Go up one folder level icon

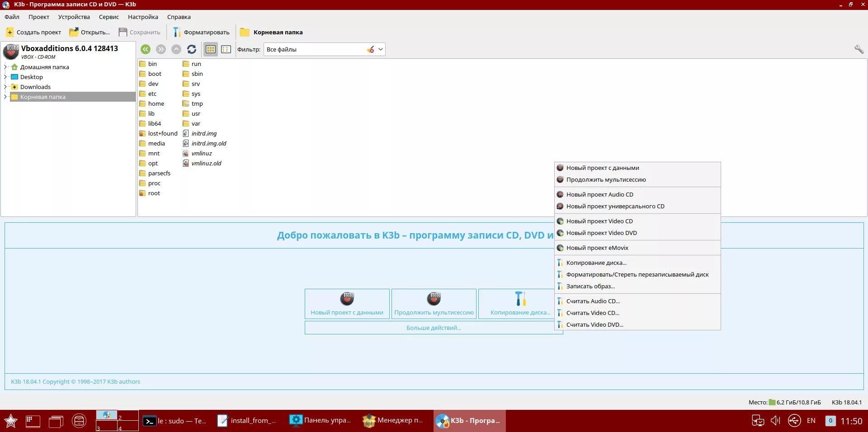tap(176, 49)
